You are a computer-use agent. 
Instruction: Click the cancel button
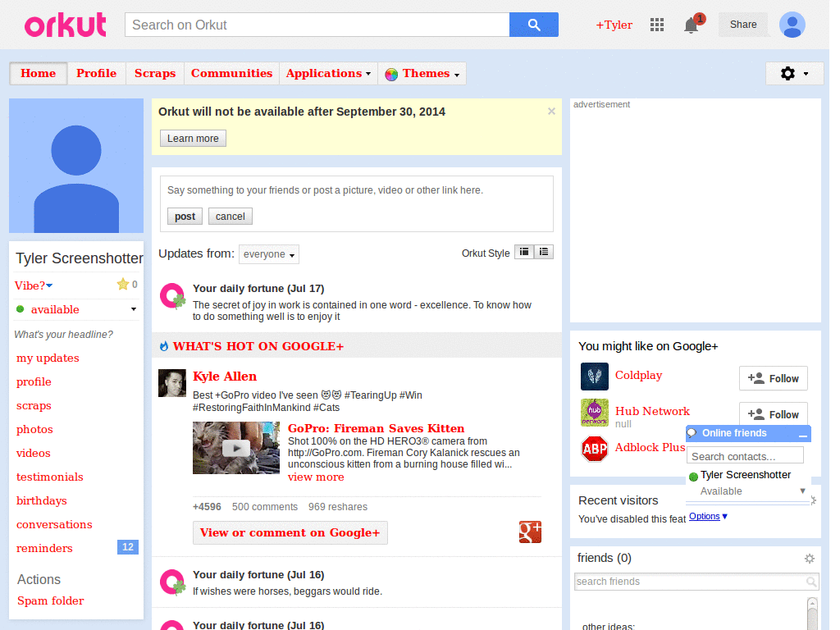click(x=231, y=217)
